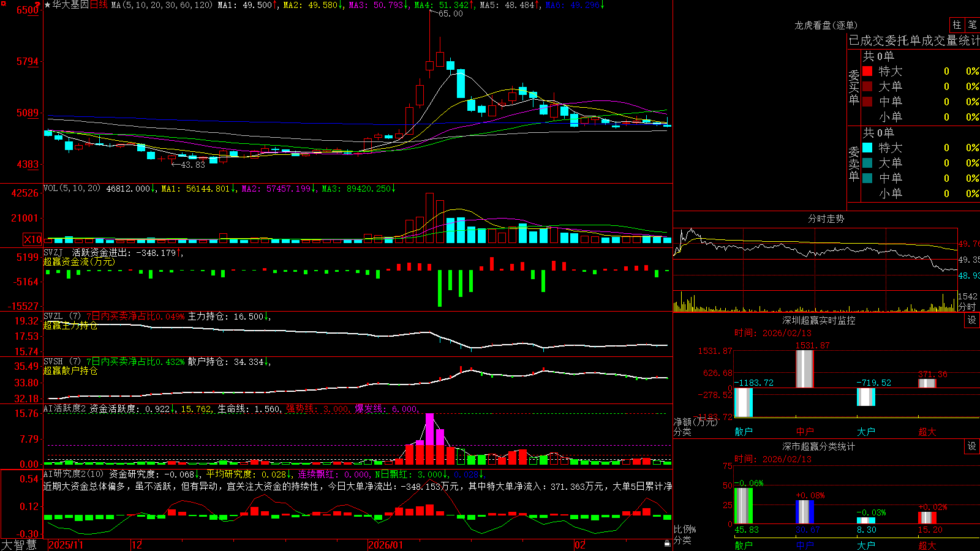Click the 超大 category label in 实时监控
Viewport: 980px width, 551px height.
pos(927,432)
